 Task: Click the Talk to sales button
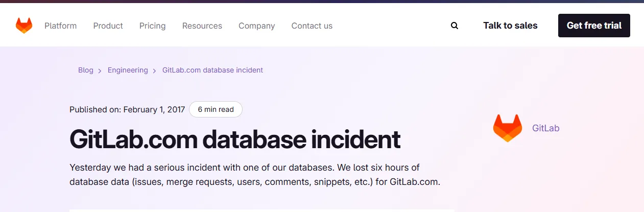(510, 26)
